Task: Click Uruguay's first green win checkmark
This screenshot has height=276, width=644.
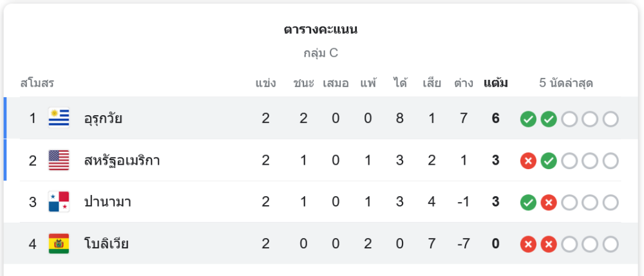Action: (528, 119)
